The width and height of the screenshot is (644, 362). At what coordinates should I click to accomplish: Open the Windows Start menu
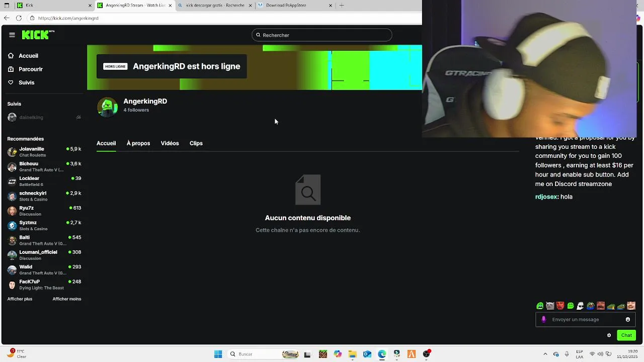tap(218, 354)
